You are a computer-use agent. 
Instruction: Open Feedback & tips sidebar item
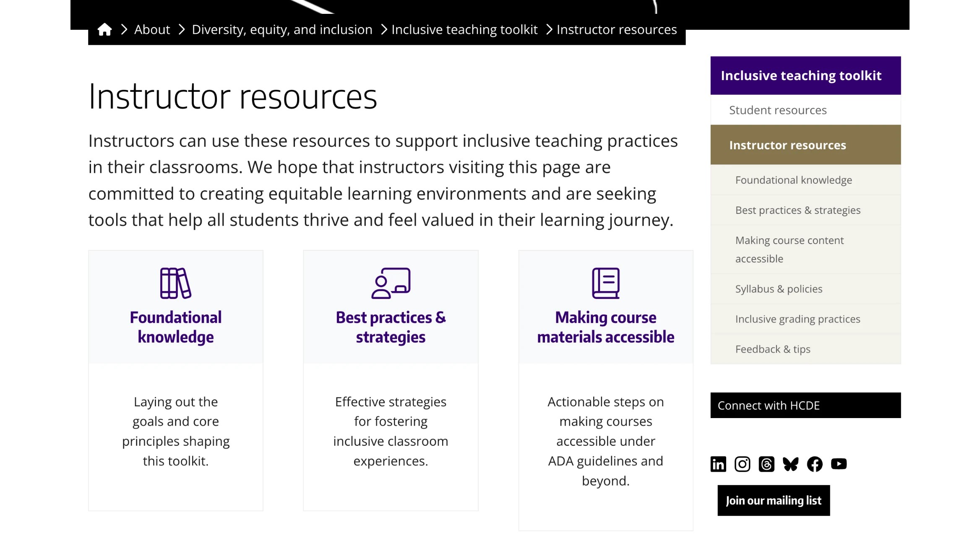[805, 349]
